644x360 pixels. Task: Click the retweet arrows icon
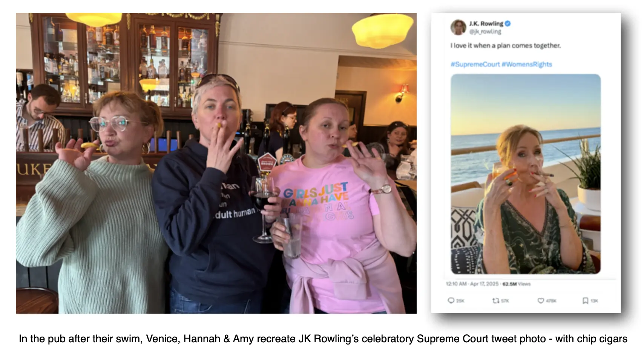496,300
